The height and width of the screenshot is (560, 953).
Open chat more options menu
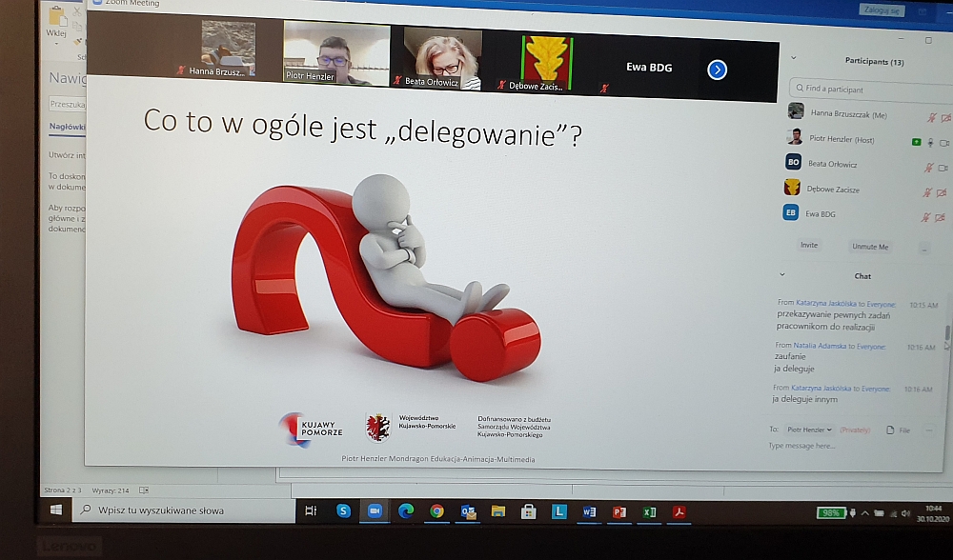(928, 430)
